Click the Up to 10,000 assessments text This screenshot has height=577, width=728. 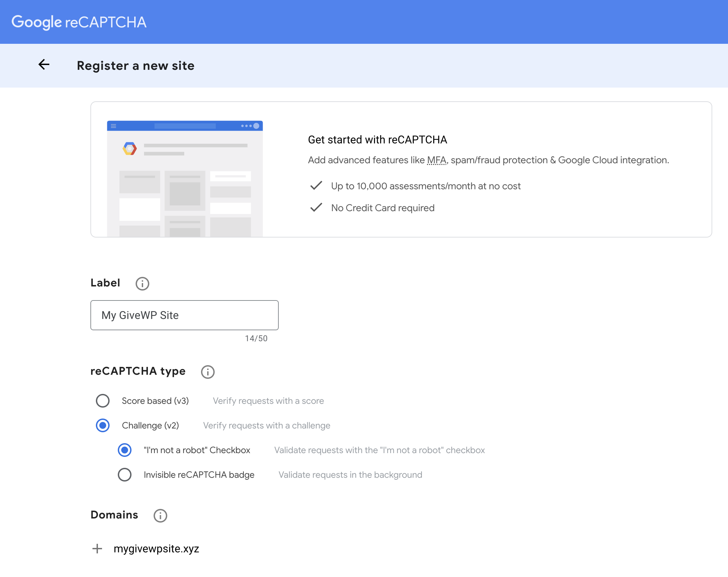426,186
